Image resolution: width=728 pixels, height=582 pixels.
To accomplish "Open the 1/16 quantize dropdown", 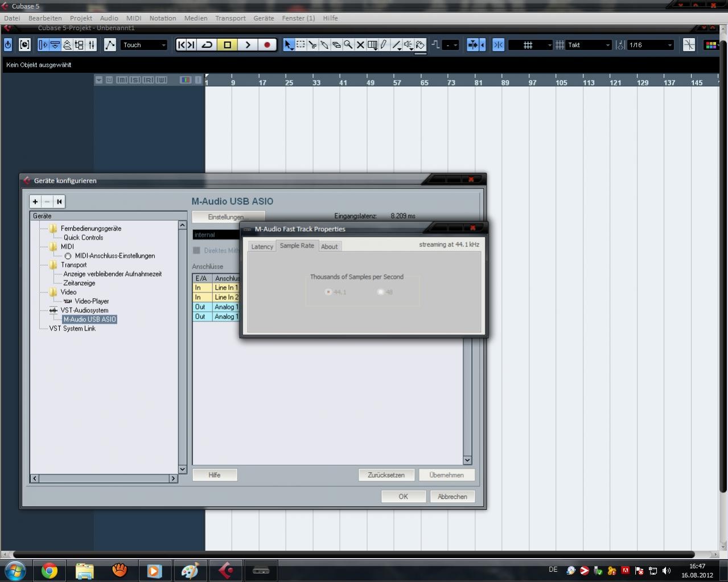I will coord(651,45).
